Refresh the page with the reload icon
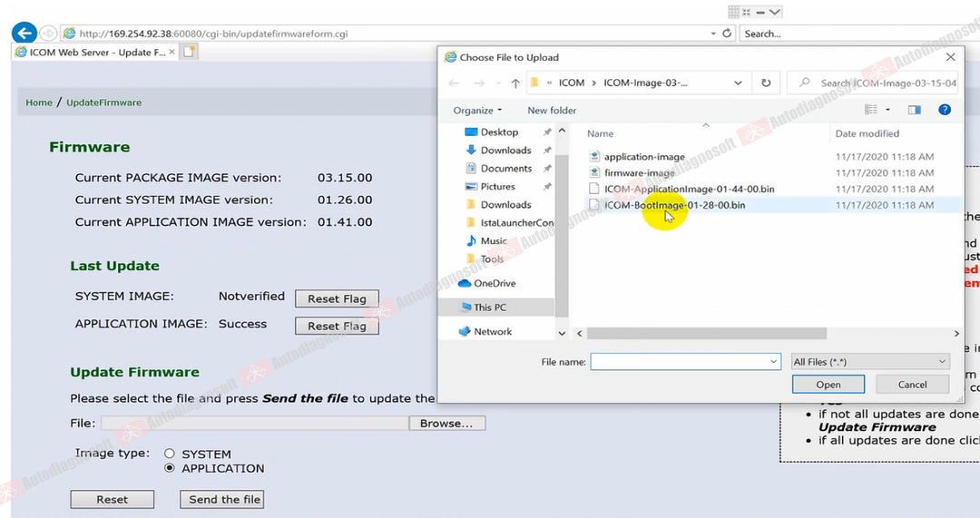 [727, 34]
